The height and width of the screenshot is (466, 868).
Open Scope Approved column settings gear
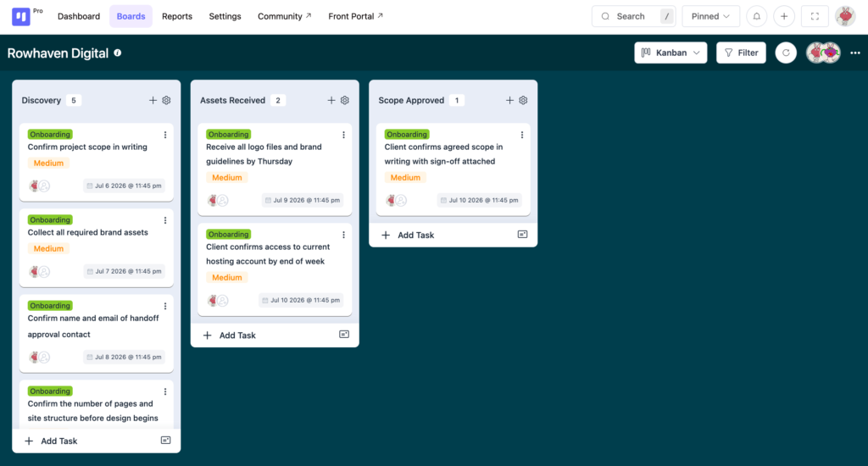click(523, 100)
